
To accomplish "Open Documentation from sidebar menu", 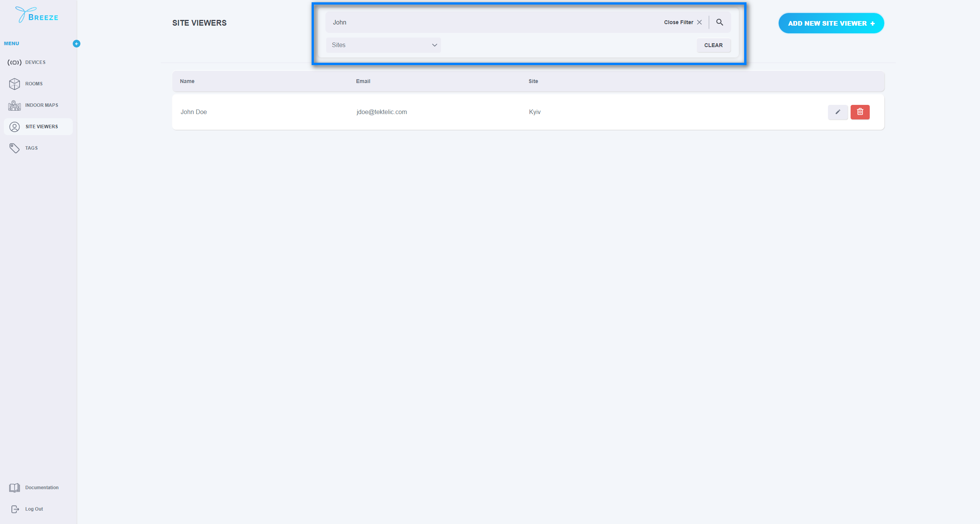I will [41, 487].
